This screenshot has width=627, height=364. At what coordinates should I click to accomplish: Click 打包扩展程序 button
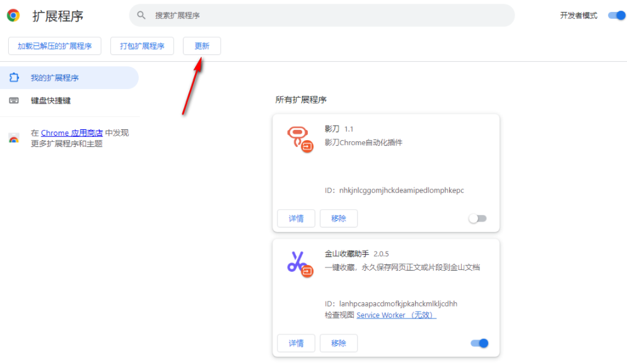[142, 46]
